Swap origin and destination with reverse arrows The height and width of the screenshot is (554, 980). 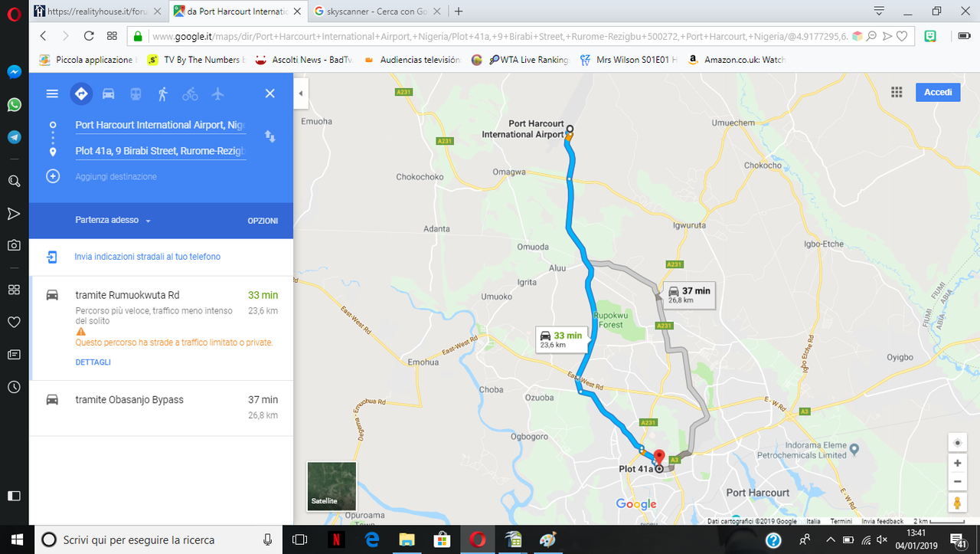click(269, 136)
